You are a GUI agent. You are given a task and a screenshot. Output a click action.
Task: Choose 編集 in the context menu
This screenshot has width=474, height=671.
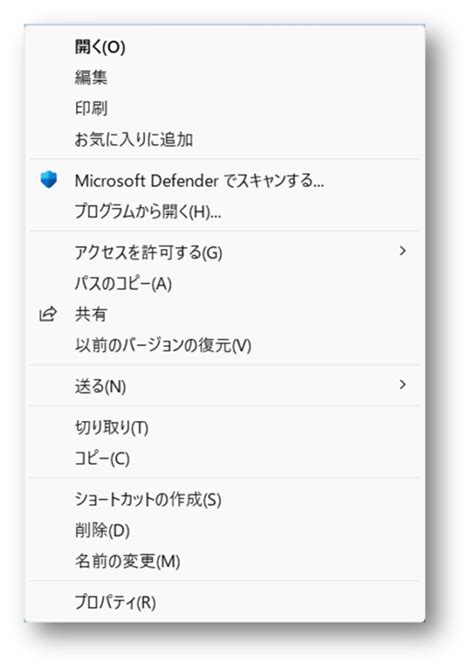coord(225,77)
